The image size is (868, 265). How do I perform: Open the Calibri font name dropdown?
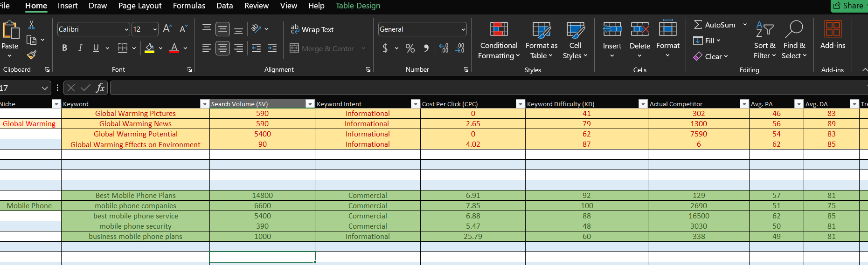126,29
